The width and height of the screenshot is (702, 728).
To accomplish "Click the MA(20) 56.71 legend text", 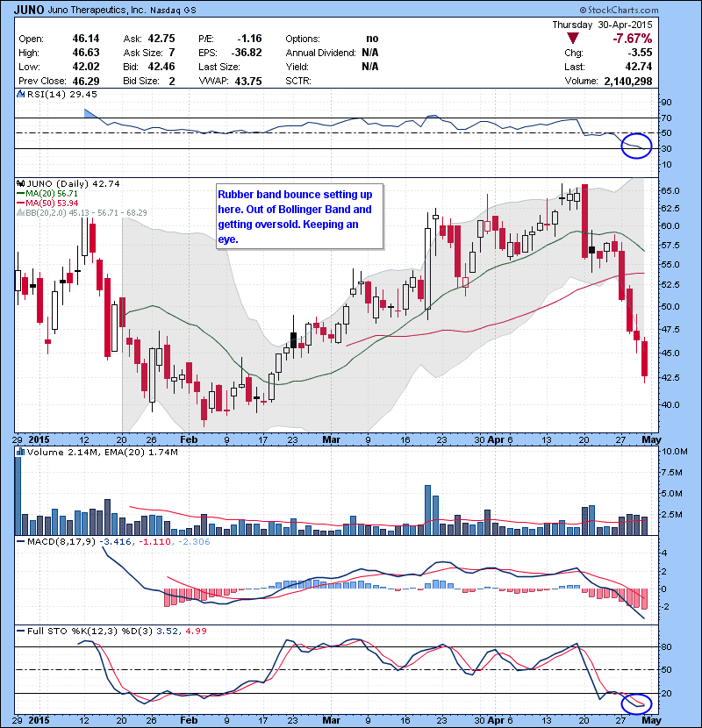I will coord(52,194).
